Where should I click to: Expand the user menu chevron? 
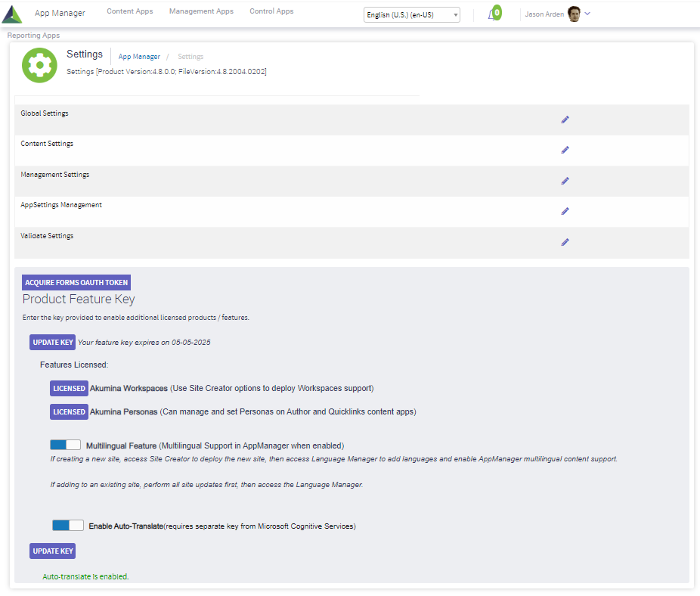(x=588, y=14)
